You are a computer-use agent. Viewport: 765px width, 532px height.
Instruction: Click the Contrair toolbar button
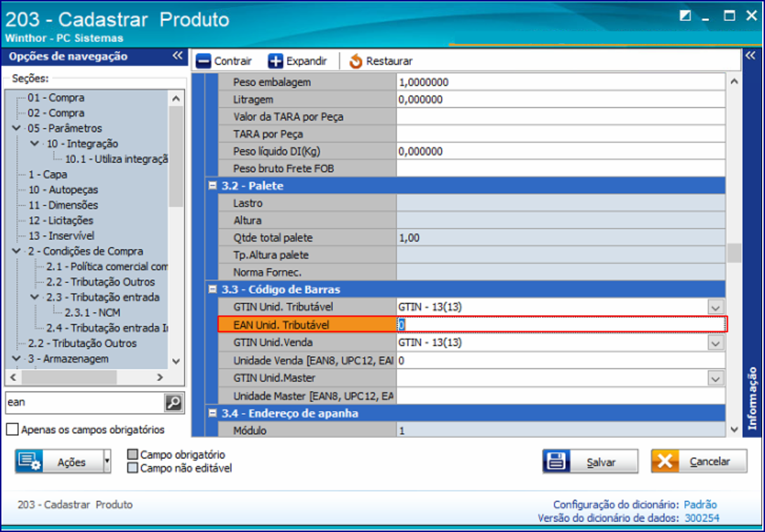coord(224,62)
